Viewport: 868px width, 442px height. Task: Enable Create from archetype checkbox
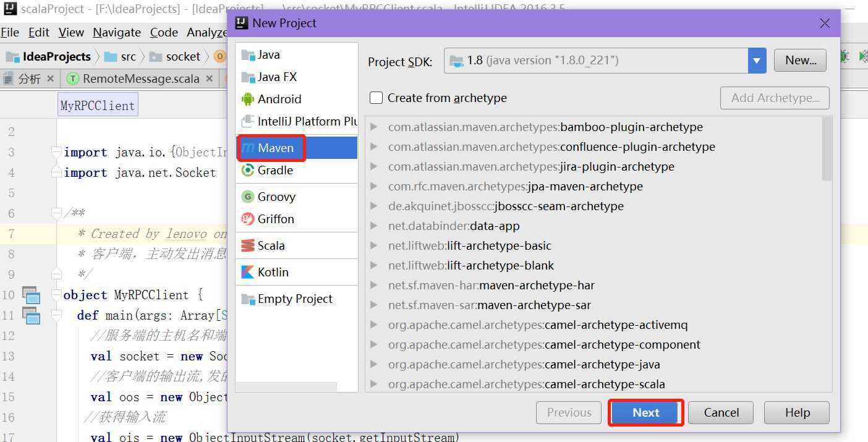coord(376,98)
